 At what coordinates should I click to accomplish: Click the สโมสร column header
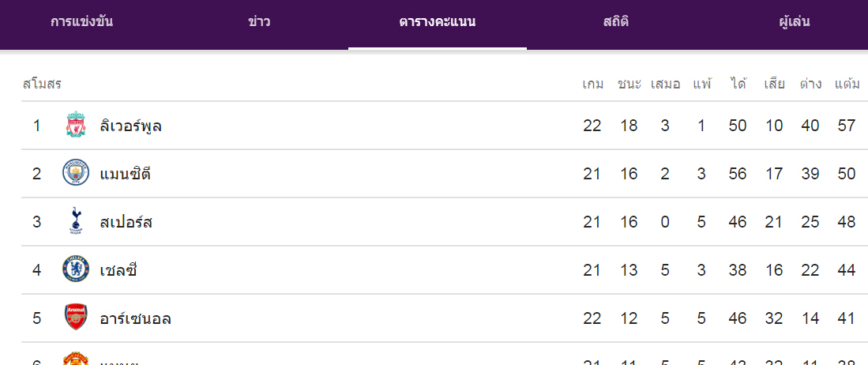coord(42,84)
